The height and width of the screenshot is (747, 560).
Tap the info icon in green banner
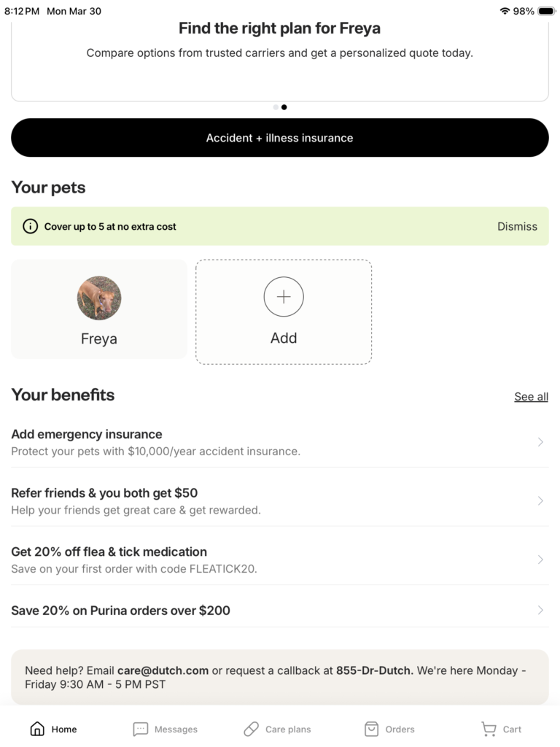30,226
